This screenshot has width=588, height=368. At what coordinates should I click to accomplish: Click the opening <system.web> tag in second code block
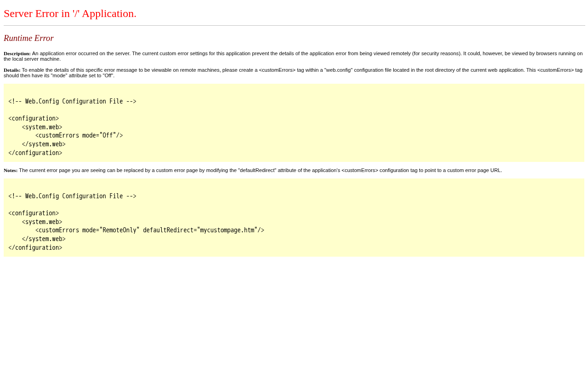point(42,222)
